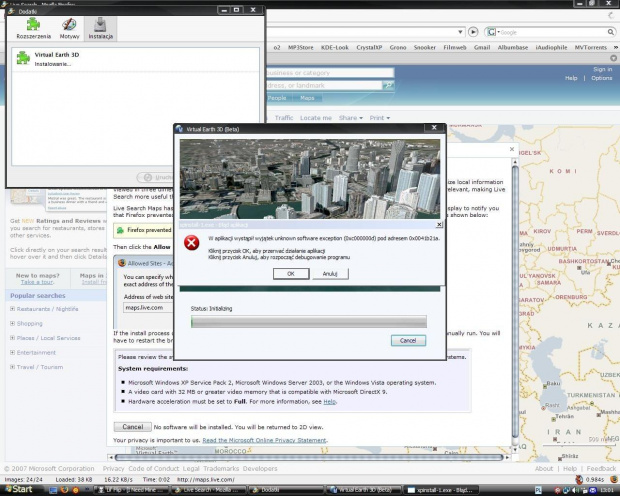Click the Status Initializing progress bar

click(x=308, y=322)
